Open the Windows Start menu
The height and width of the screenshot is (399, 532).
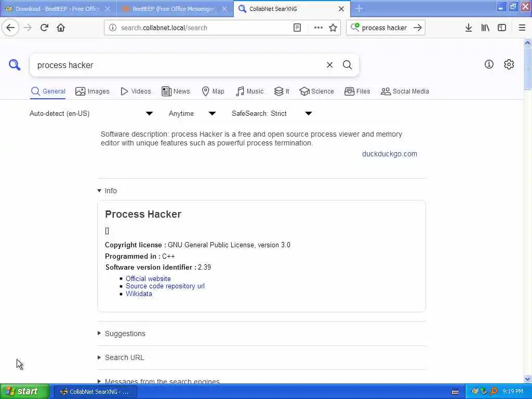(x=24, y=392)
